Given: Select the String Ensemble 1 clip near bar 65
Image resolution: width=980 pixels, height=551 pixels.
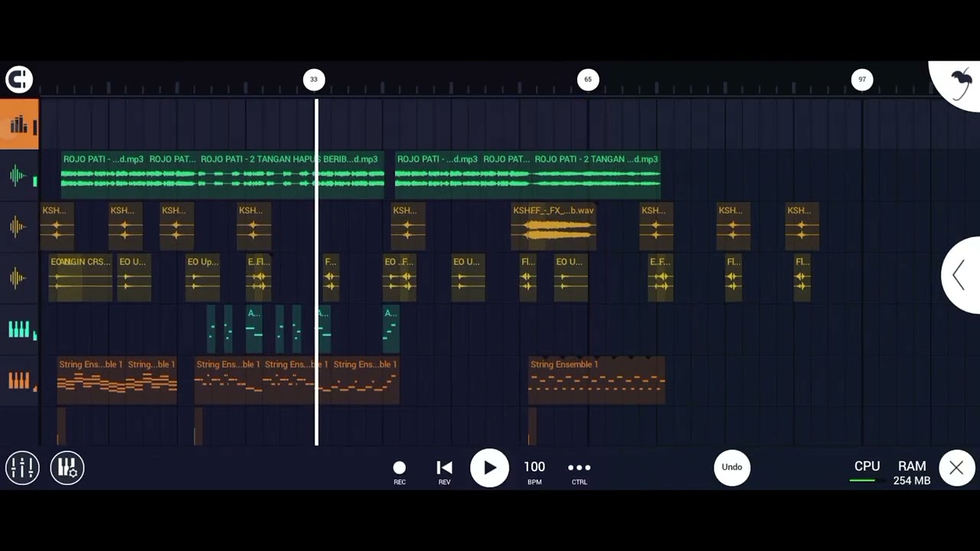Looking at the screenshot, I should pos(596,380).
